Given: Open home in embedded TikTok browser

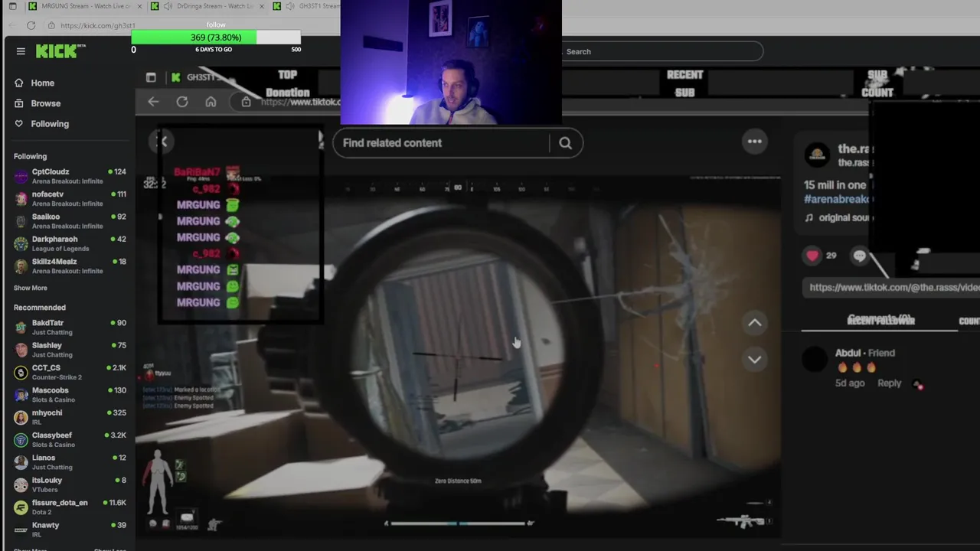Looking at the screenshot, I should click(211, 102).
